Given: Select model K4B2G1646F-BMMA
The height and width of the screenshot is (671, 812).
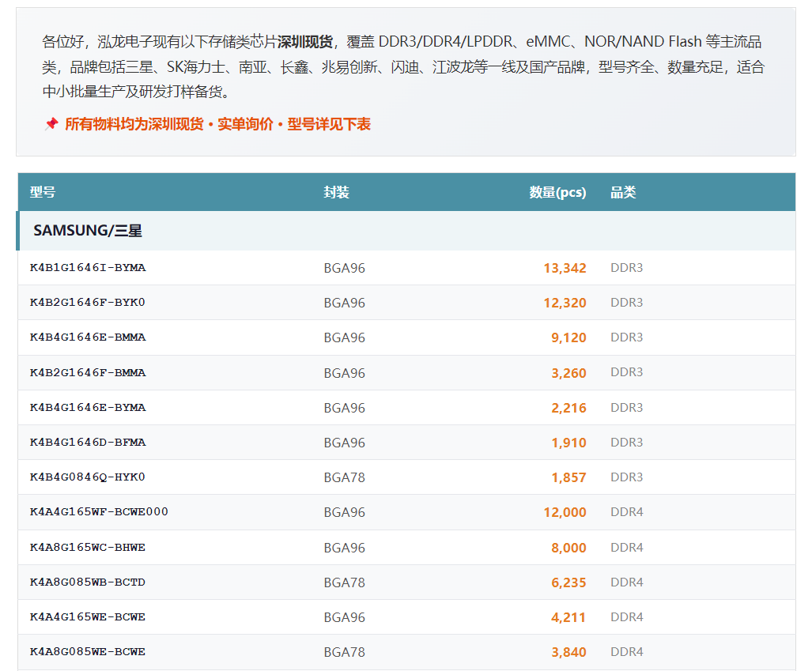Looking at the screenshot, I should tap(88, 373).
